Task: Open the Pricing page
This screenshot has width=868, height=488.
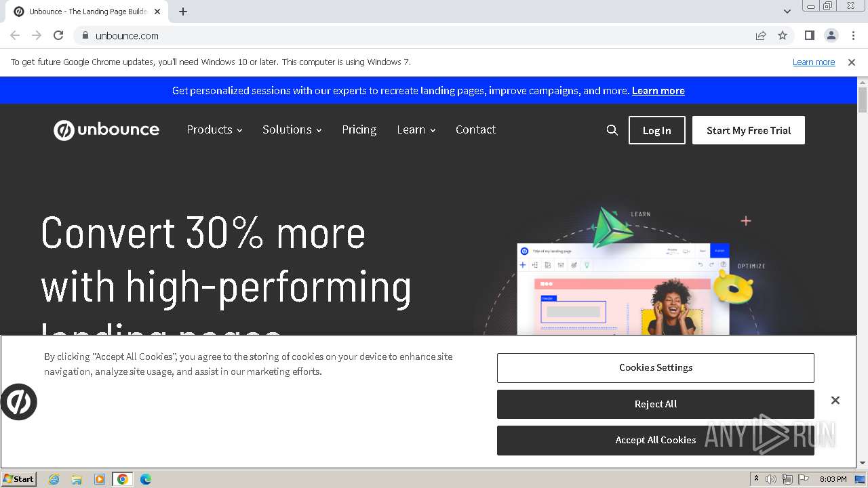Action: (359, 129)
